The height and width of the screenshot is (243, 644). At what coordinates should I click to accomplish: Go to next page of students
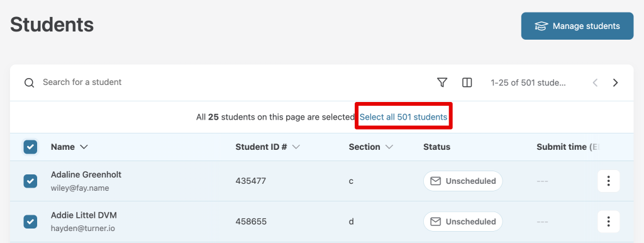[x=615, y=82]
